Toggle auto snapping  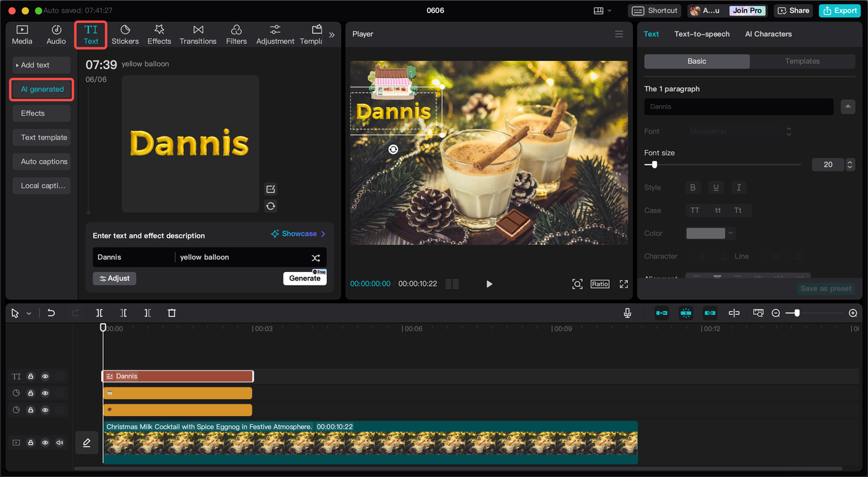tap(686, 313)
